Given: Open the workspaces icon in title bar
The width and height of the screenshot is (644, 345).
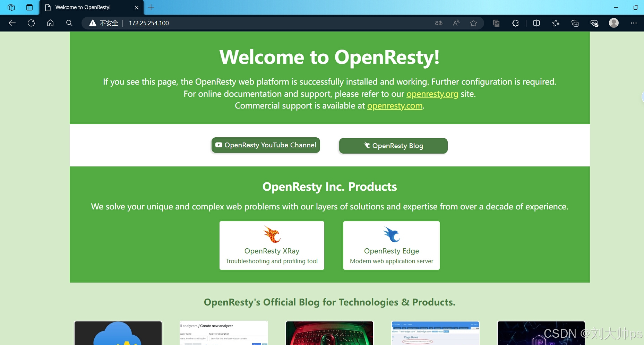Looking at the screenshot, I should pos(11,7).
